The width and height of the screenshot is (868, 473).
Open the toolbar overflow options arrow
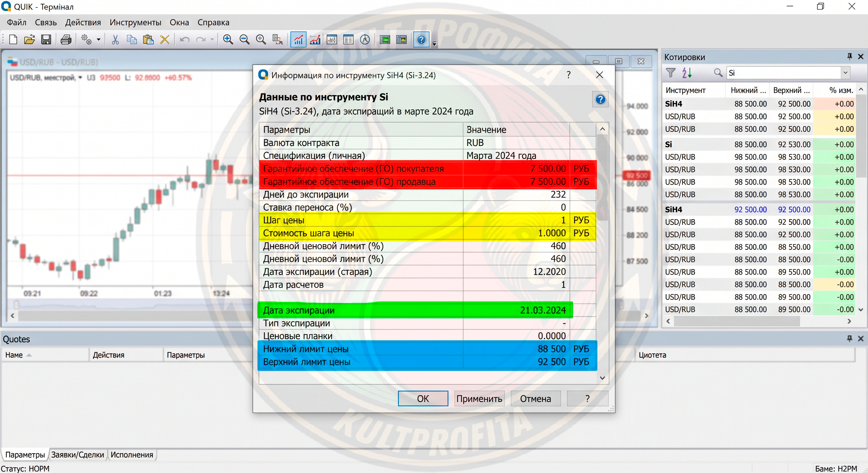click(434, 43)
